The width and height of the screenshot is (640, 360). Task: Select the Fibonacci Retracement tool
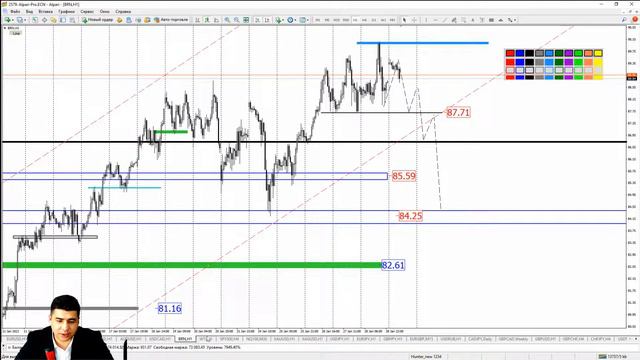(x=464, y=20)
